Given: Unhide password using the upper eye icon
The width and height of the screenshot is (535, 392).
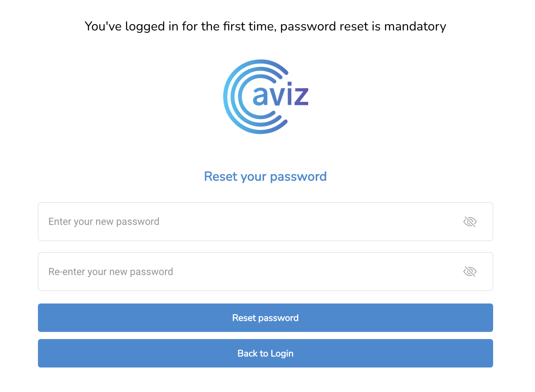Looking at the screenshot, I should pyautogui.click(x=470, y=222).
